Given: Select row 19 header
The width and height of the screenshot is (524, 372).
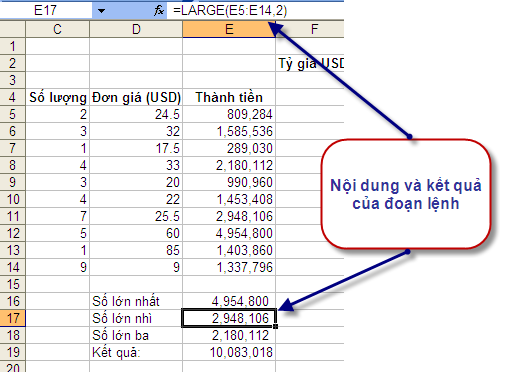Looking at the screenshot, I should pyautogui.click(x=13, y=352).
